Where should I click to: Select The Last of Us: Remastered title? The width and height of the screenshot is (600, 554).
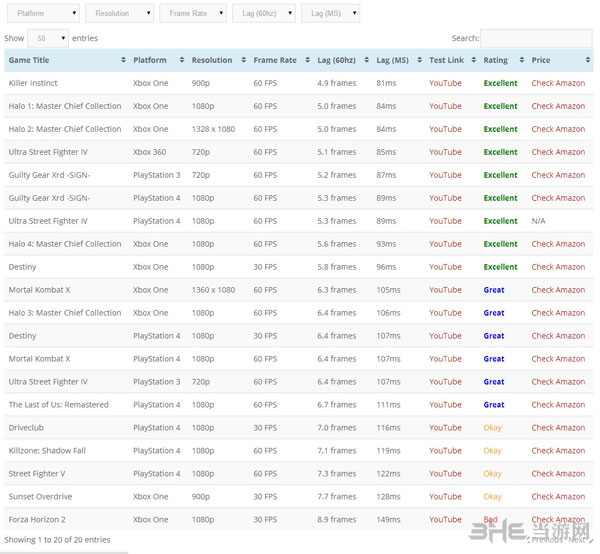tap(59, 404)
